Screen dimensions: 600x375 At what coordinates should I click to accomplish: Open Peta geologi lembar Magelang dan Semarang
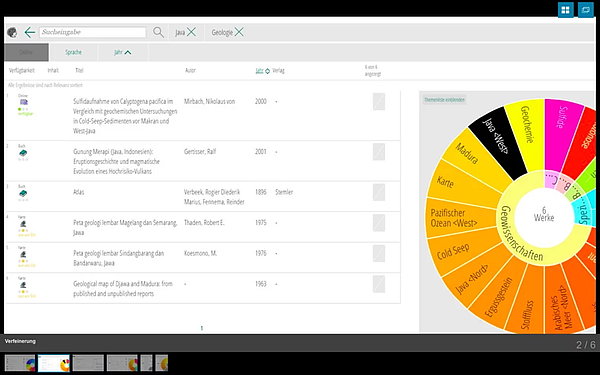point(125,227)
